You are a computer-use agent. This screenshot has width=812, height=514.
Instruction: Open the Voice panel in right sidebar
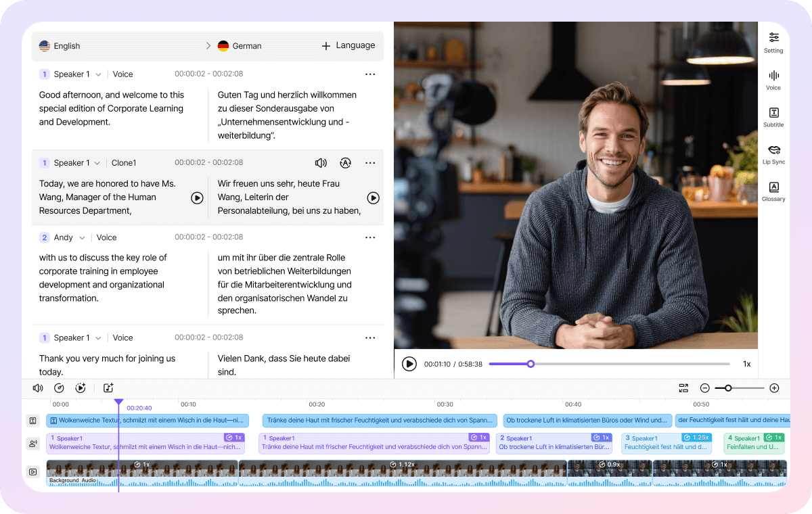coord(773,80)
